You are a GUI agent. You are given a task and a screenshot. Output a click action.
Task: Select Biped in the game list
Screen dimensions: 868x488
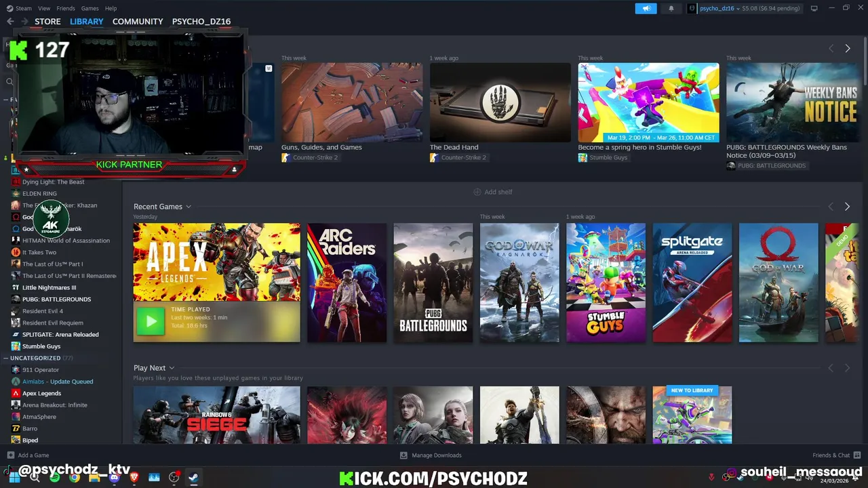click(30, 440)
